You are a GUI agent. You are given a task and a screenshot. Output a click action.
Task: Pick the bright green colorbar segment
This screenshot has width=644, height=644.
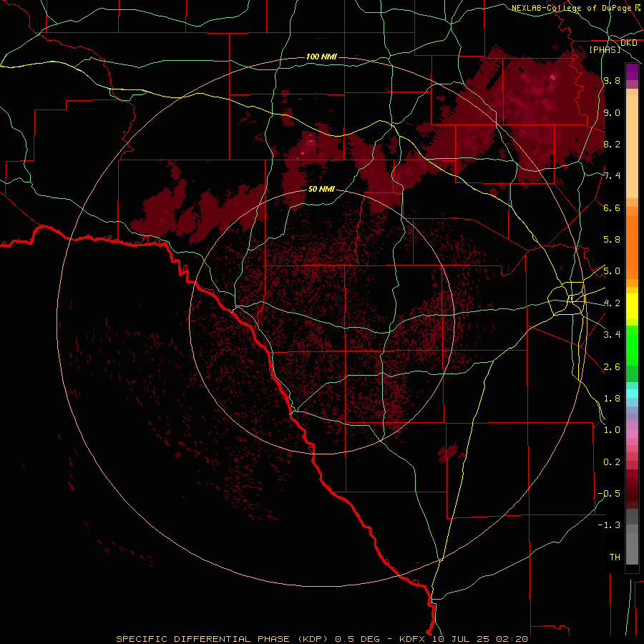[x=632, y=345]
